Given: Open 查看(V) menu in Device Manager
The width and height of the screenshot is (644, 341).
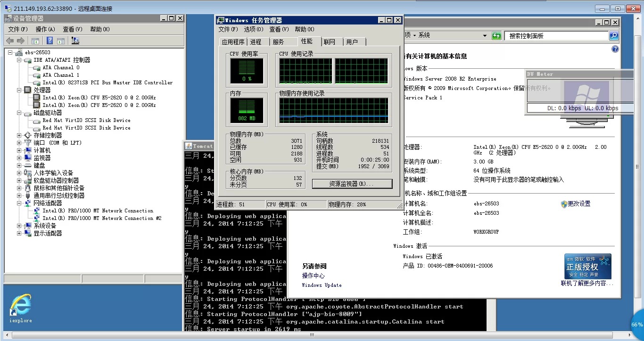Looking at the screenshot, I should click(73, 29).
